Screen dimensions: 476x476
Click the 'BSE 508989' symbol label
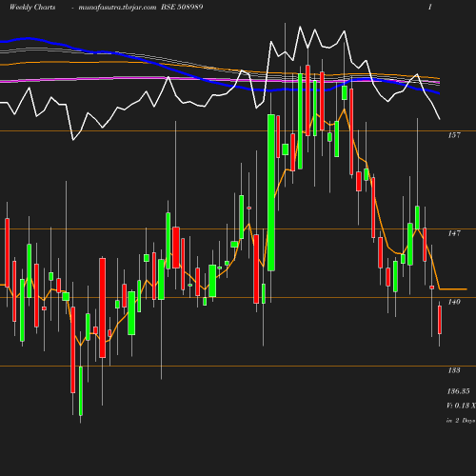pyautogui.click(x=182, y=7)
